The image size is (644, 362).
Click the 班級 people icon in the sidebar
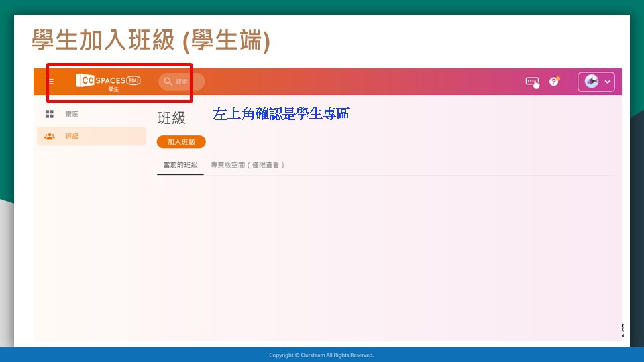pos(50,136)
